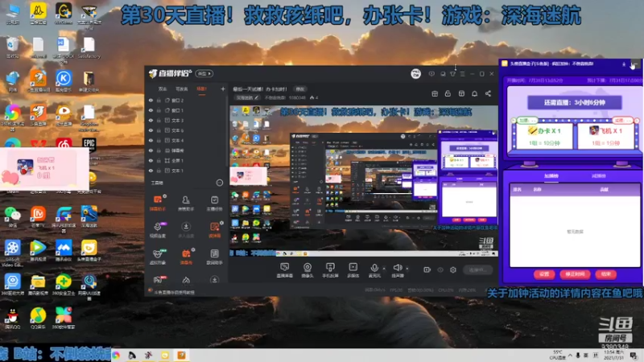
Task: Click the QQ penguin icon in taskbar
Action: [x=132, y=356]
